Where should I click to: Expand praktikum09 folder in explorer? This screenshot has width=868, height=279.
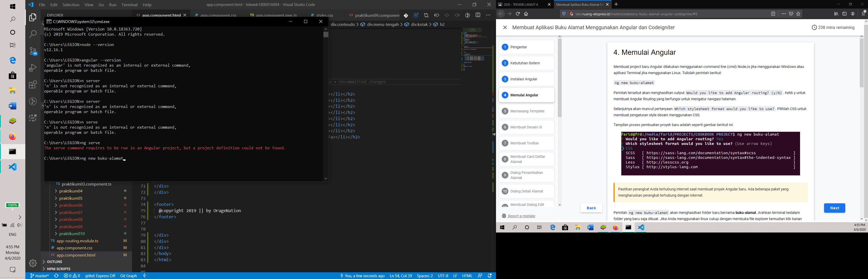(71, 227)
